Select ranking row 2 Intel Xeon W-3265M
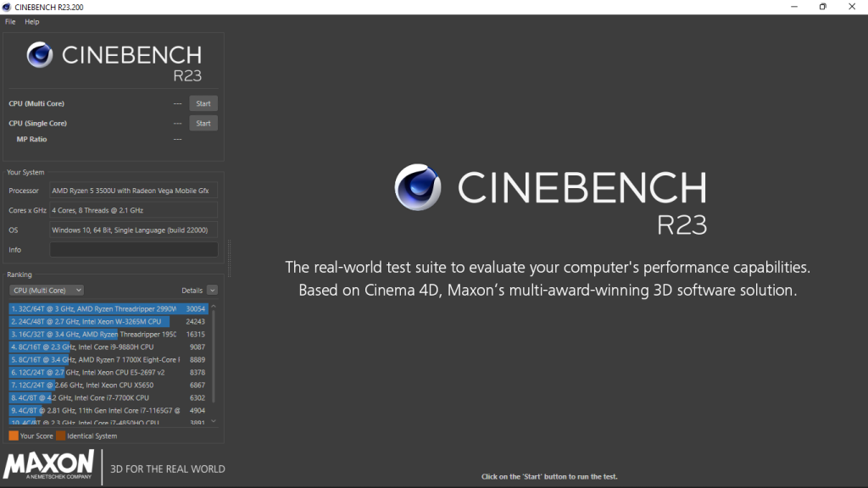 tap(108, 321)
